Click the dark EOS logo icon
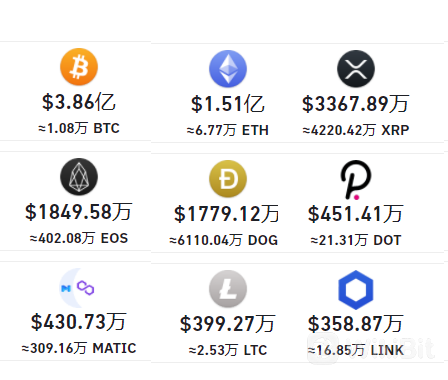This screenshot has width=448, height=380. click(x=79, y=177)
